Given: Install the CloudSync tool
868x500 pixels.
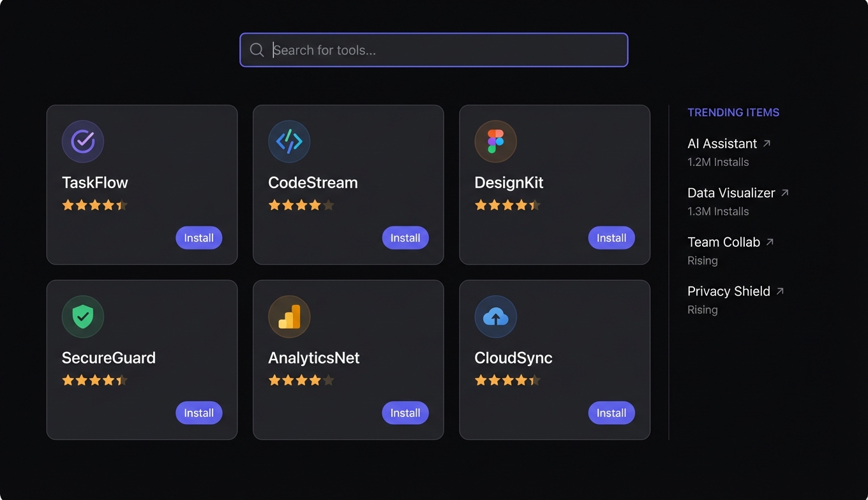Looking at the screenshot, I should [x=611, y=413].
